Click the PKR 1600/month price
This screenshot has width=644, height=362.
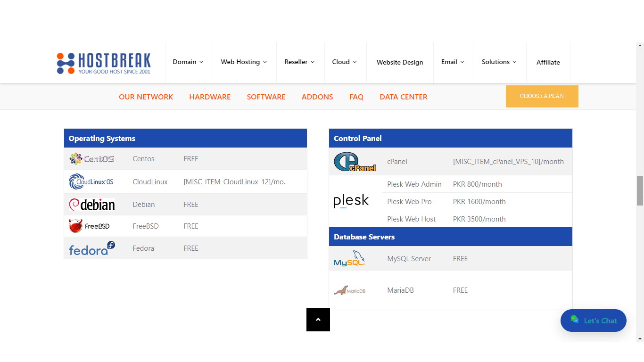coord(479,202)
